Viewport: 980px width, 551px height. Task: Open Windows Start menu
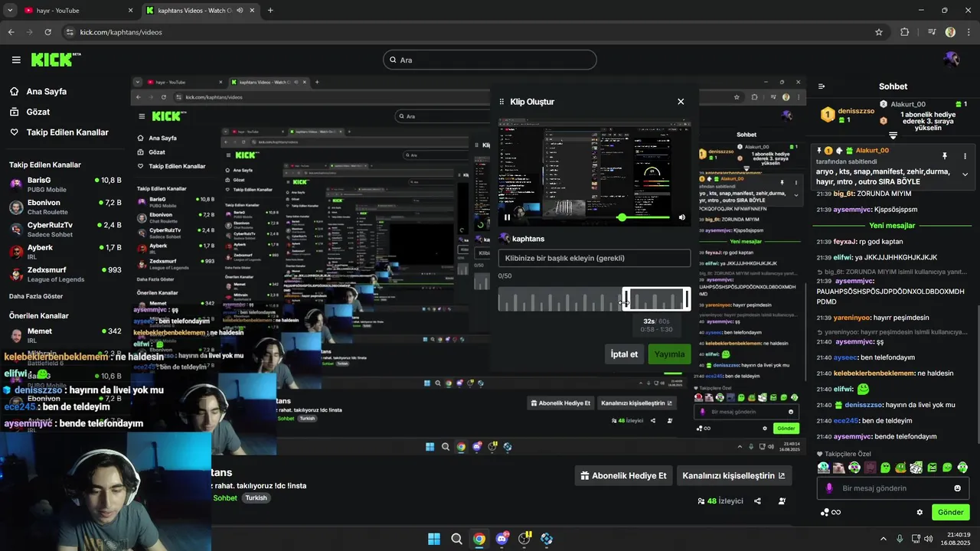[434, 539]
